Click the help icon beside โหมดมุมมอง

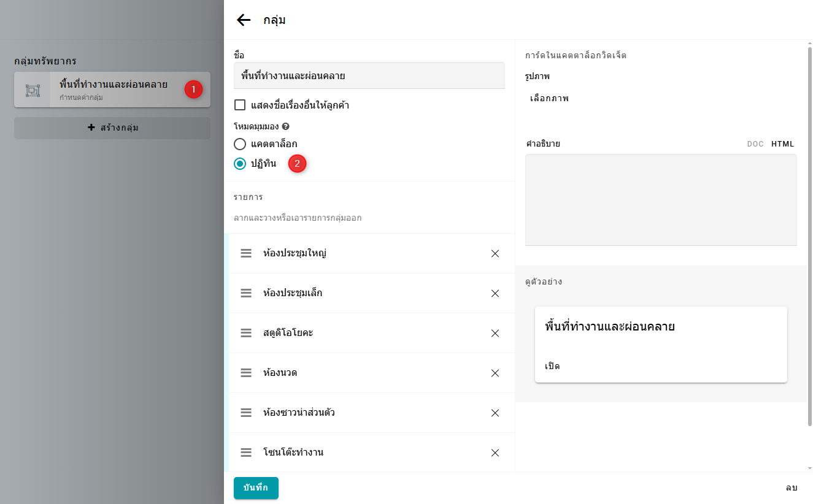tap(285, 126)
